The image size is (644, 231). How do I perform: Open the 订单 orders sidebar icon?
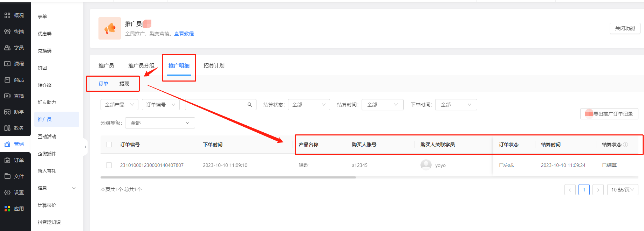coord(7,160)
